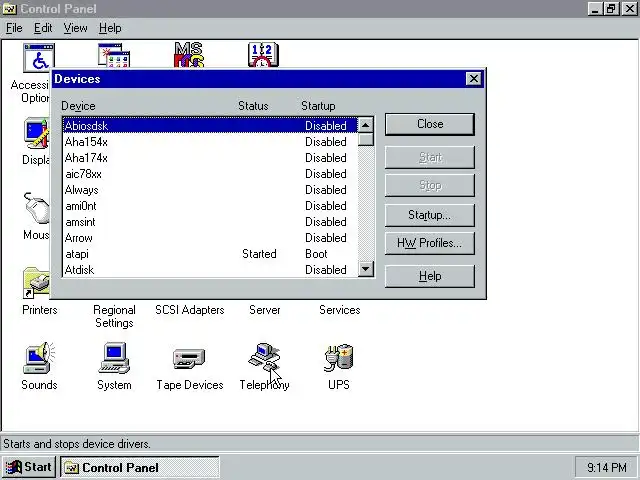The image size is (640, 480).
Task: Minimize the Control Panel window
Action: [x=596, y=9]
